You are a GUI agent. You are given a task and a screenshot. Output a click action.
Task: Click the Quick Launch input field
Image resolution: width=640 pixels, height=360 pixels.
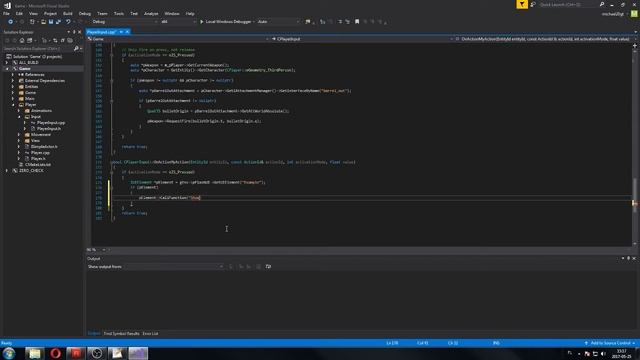[568, 4]
